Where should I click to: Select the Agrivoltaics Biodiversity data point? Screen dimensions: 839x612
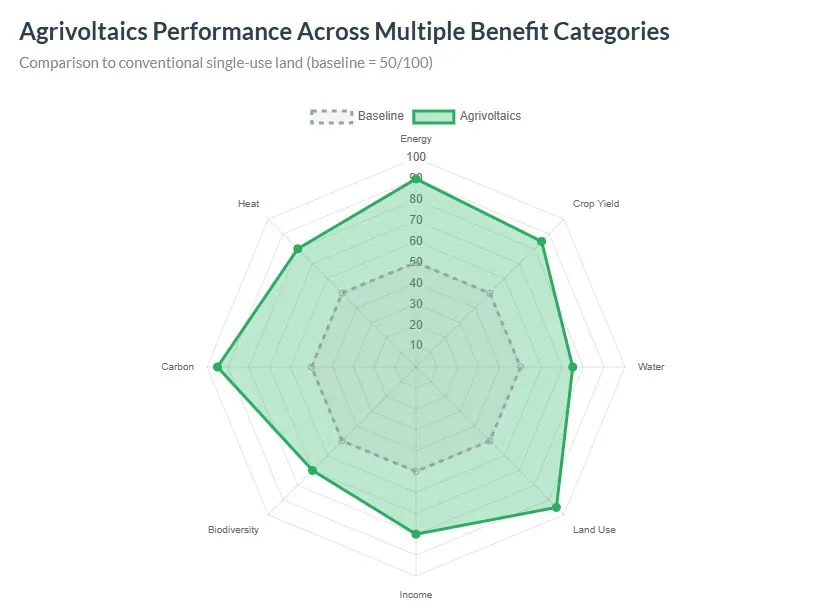pyautogui.click(x=312, y=471)
